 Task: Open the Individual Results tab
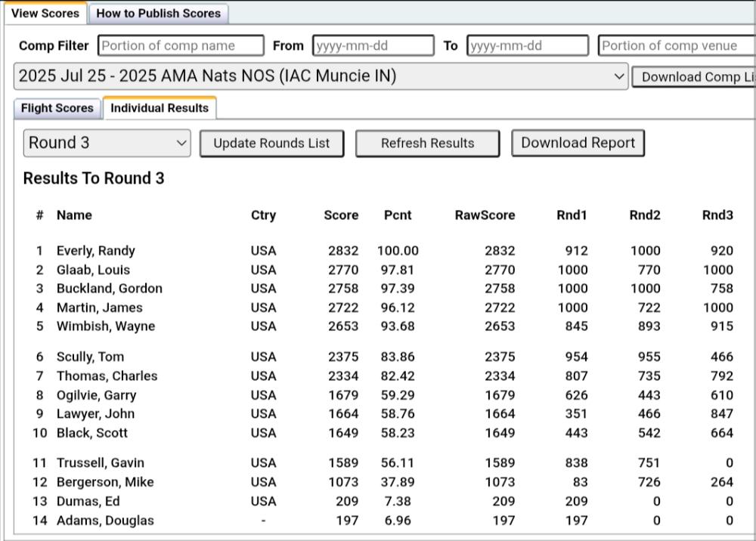160,108
